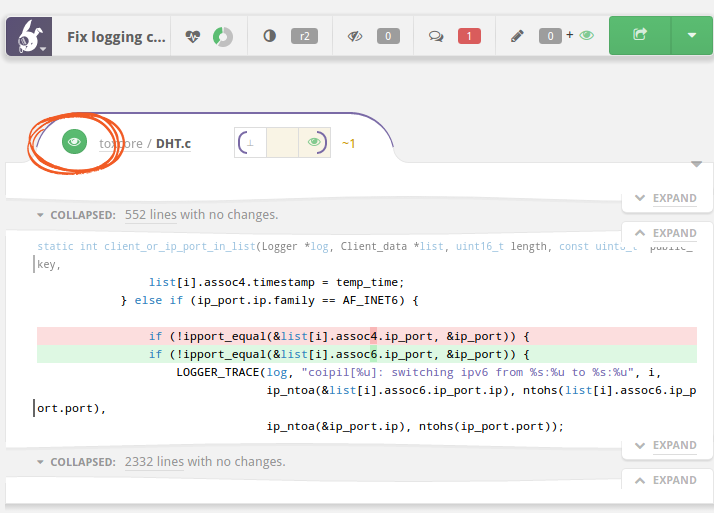Click the 'list[i].assoc4.timestamp = temp_time;' line
This screenshot has height=513, width=714.
(276, 282)
